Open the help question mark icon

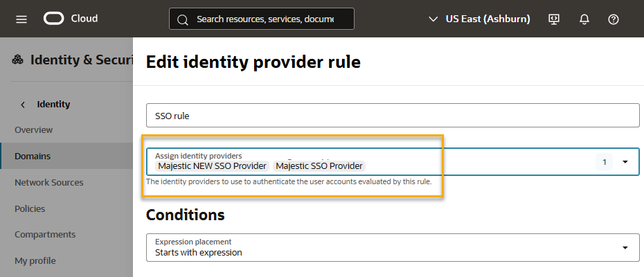(614, 19)
